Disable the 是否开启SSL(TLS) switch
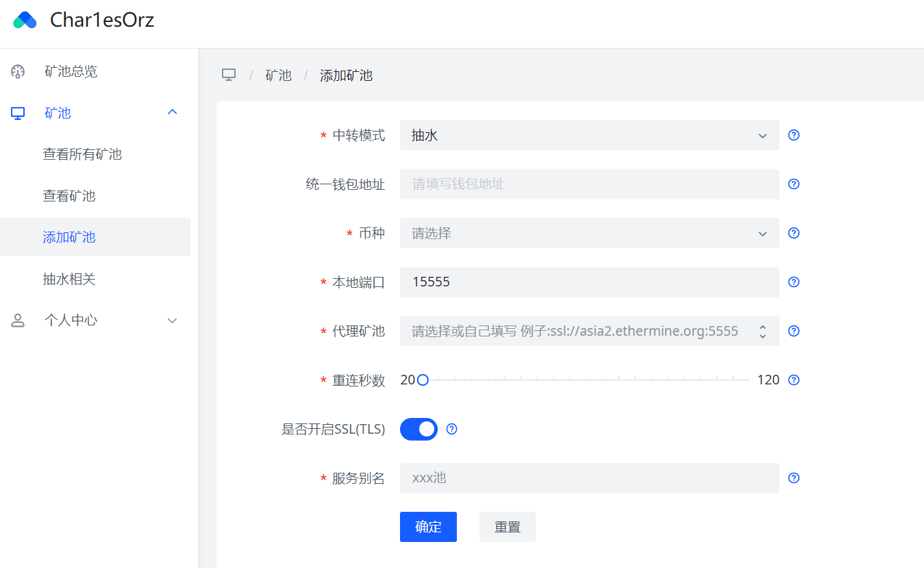The width and height of the screenshot is (924, 568). [x=419, y=429]
